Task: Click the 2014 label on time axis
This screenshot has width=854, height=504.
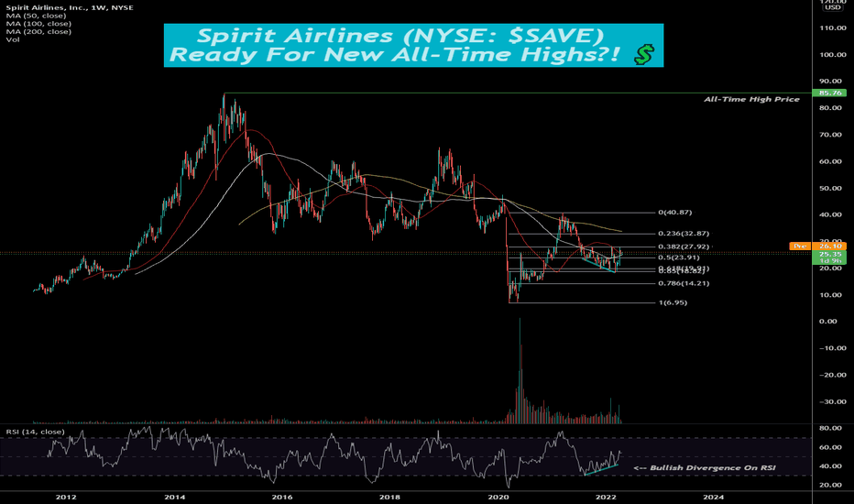Action: pyautogui.click(x=174, y=497)
